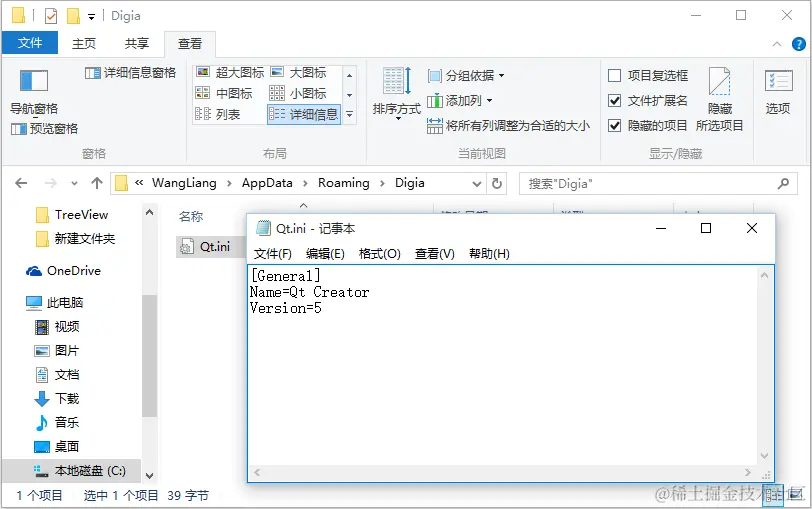812x509 pixels.
Task: Open Desktop (桌面) in navigation pane
Action: point(57,446)
